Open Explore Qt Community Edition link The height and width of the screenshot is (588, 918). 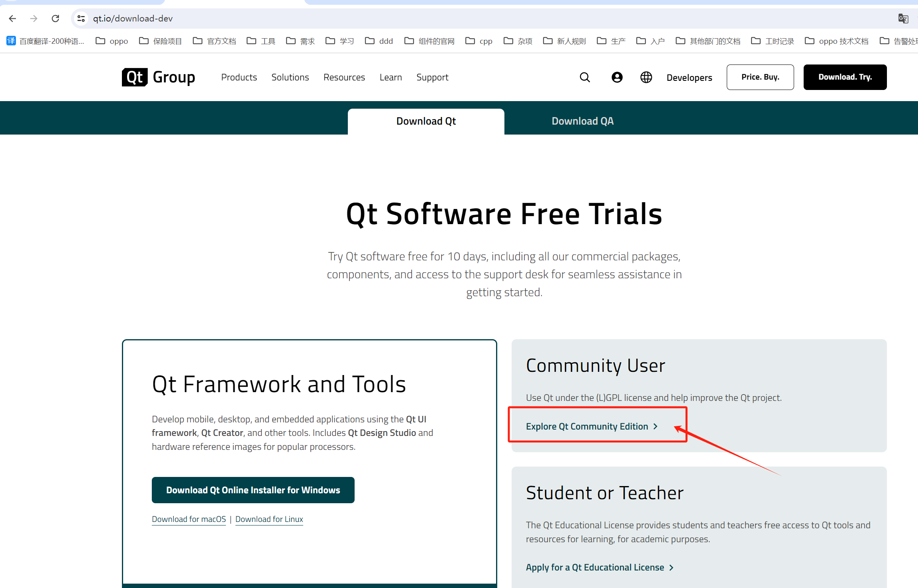tap(592, 426)
